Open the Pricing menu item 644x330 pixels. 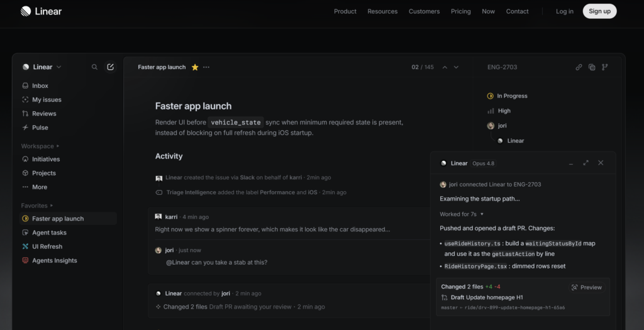pyautogui.click(x=461, y=11)
